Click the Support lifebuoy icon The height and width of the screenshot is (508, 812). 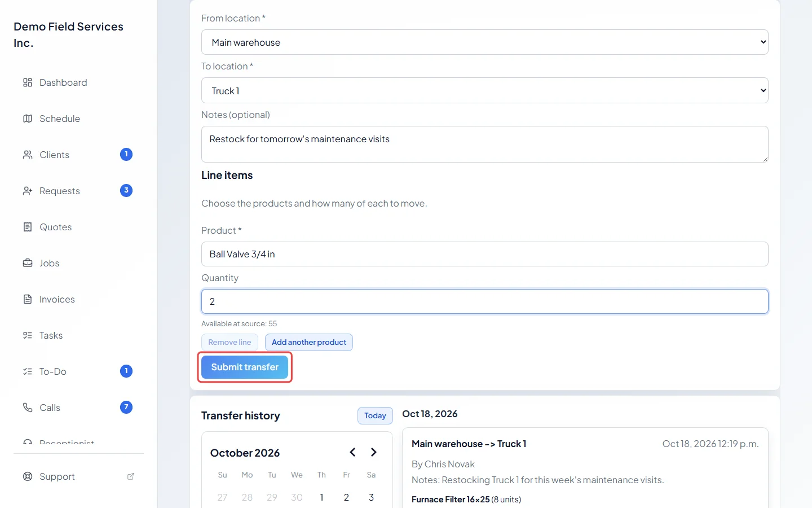coord(28,476)
